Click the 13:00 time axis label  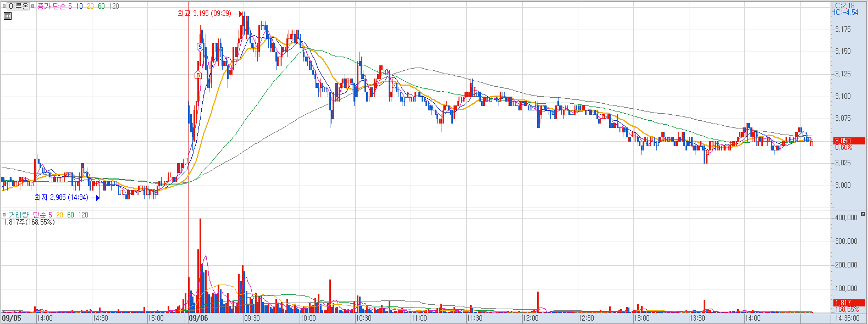(642, 318)
